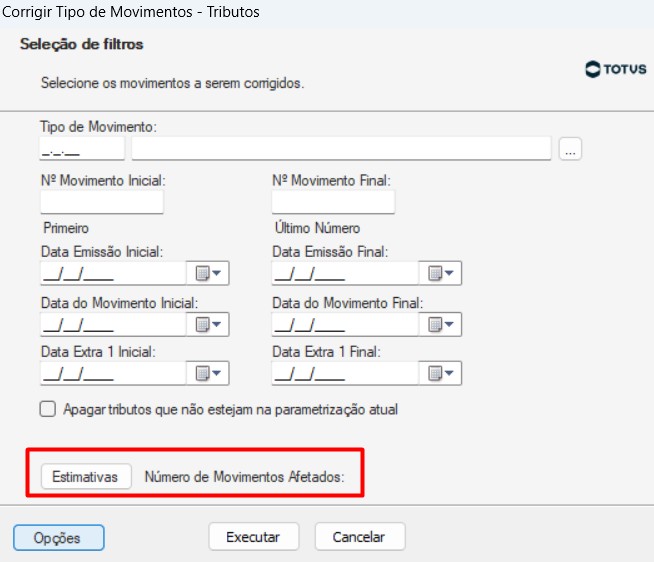Click the window title Corrigir Tipo de Movimentos
This screenshot has height=562, width=654.
click(131, 12)
